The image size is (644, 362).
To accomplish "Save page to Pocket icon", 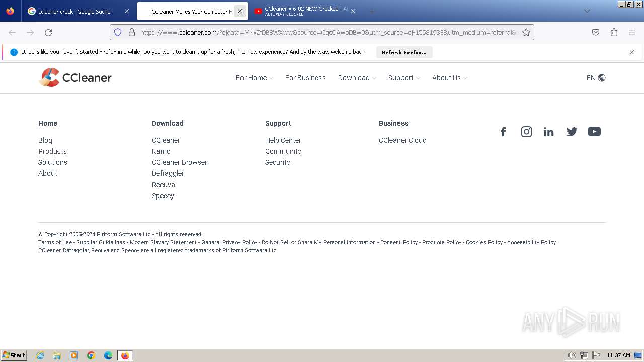I will tap(596, 32).
